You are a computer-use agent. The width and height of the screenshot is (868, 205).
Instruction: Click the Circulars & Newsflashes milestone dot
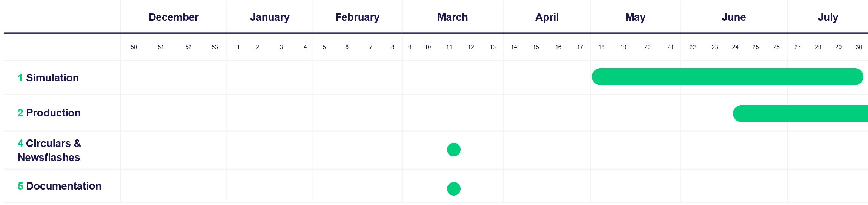click(453, 150)
